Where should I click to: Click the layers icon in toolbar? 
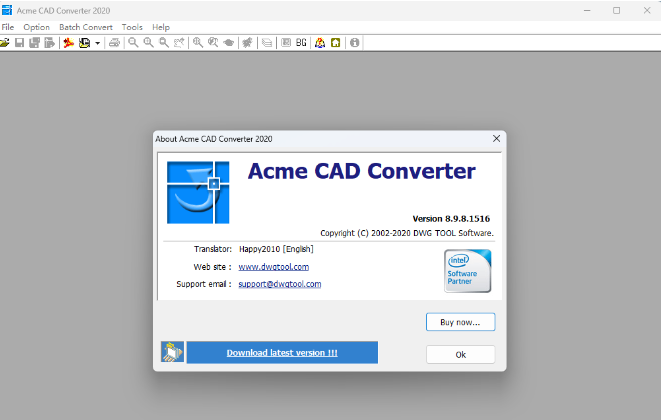coord(266,43)
